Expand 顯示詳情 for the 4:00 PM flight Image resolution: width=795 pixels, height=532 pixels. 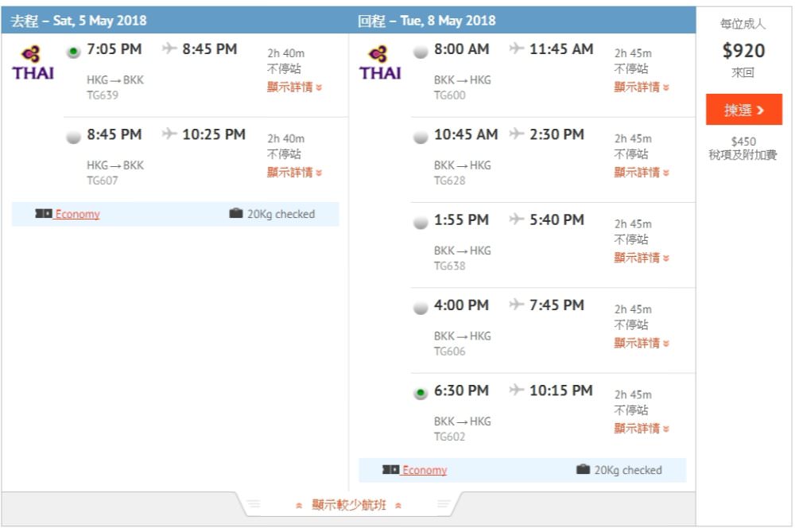pyautogui.click(x=642, y=343)
